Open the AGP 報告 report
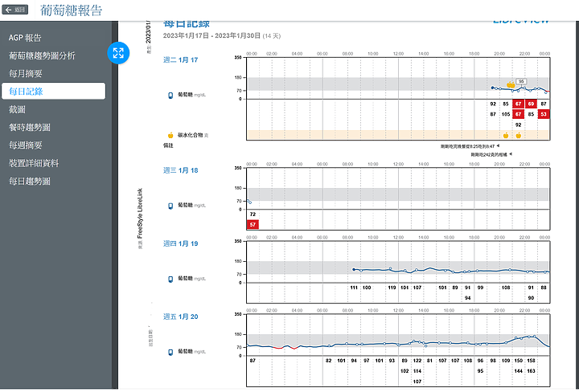Screen dimensions: 579x392 tap(25, 38)
